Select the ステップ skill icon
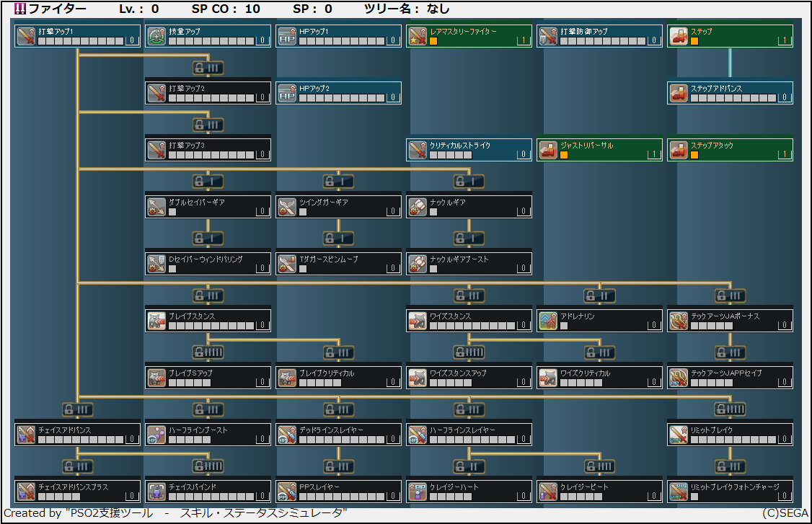Screen dimensions: 812x524 679,36
